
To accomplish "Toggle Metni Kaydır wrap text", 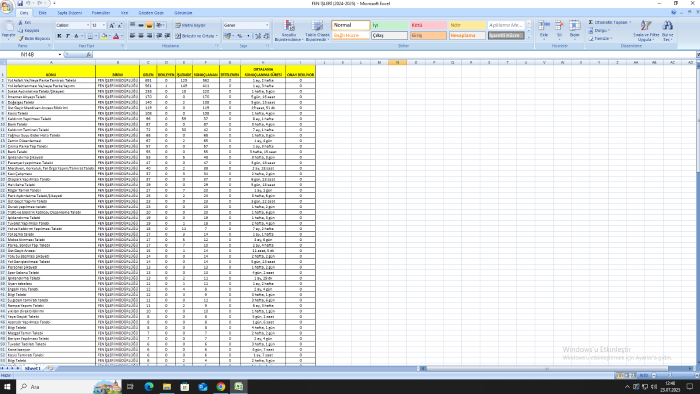I will tap(191, 25).
